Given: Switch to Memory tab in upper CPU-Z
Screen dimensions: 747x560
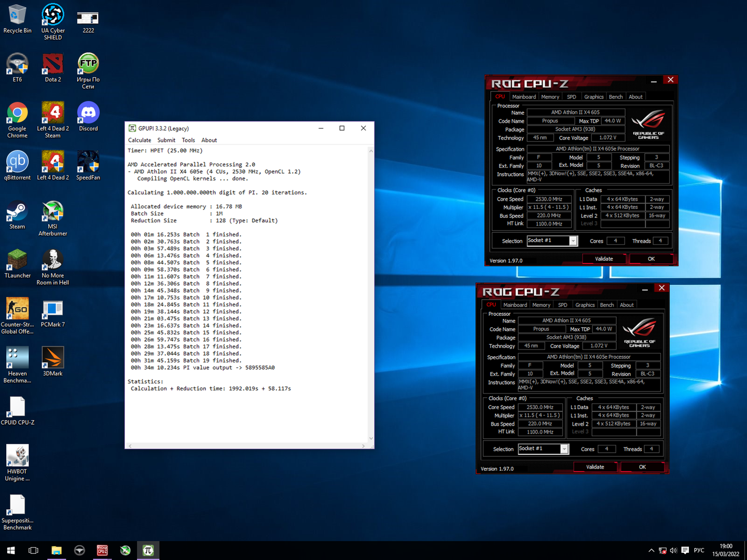Looking at the screenshot, I should (550, 97).
